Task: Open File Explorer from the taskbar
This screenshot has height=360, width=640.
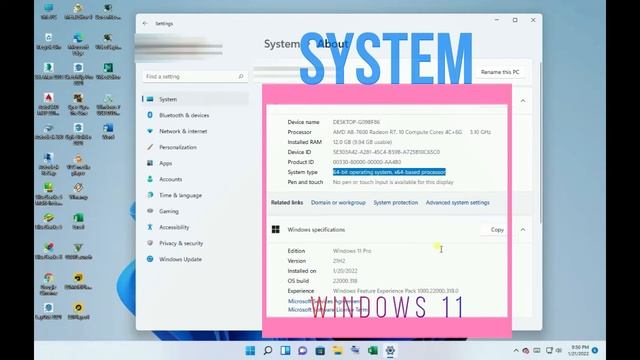Action: 338,350
